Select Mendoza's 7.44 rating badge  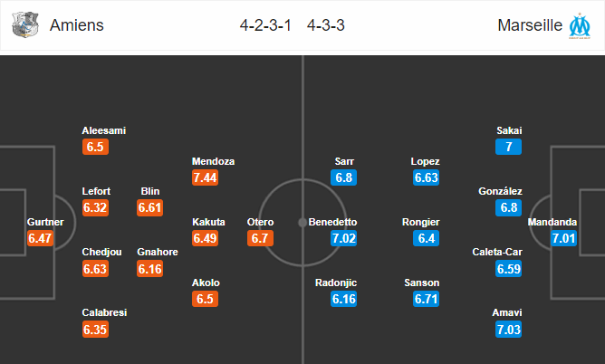pyautogui.click(x=205, y=177)
